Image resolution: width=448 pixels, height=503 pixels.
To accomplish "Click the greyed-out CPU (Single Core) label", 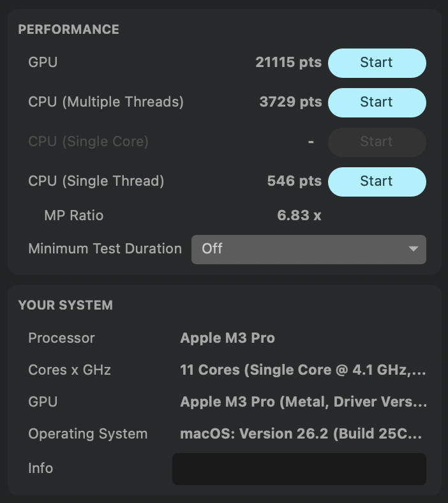I will [88, 142].
